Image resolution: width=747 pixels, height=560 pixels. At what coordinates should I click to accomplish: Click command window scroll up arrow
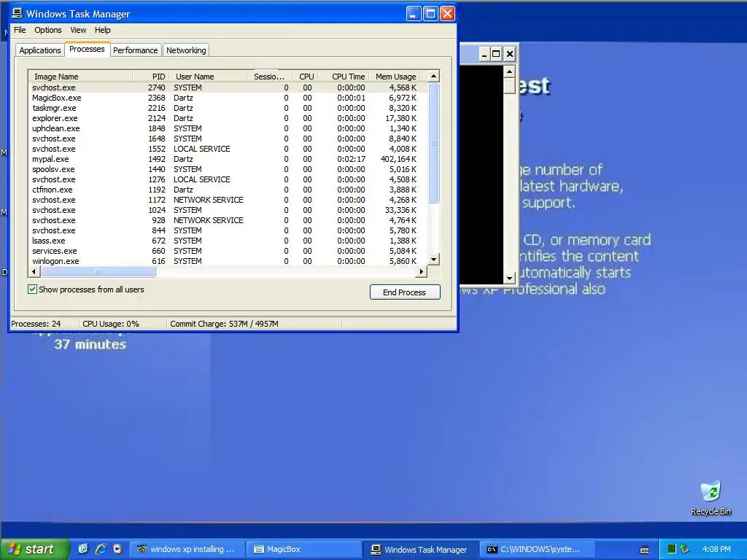(510, 71)
